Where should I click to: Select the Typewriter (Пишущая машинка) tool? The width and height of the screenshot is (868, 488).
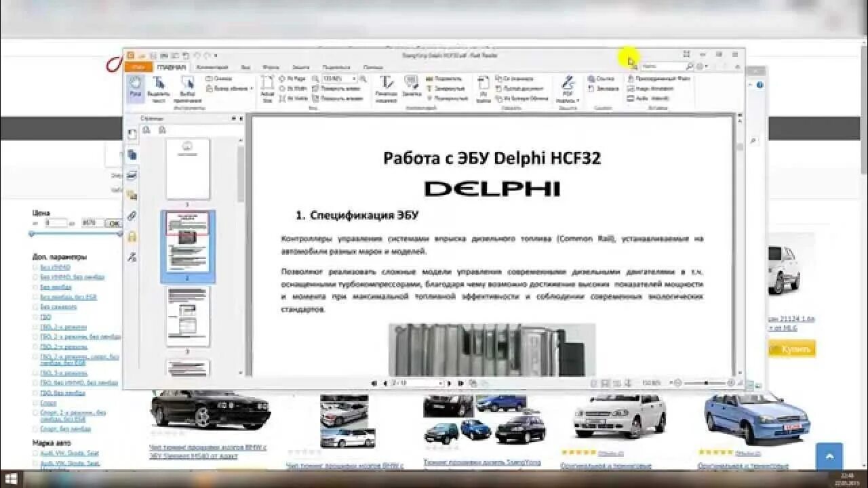point(387,89)
